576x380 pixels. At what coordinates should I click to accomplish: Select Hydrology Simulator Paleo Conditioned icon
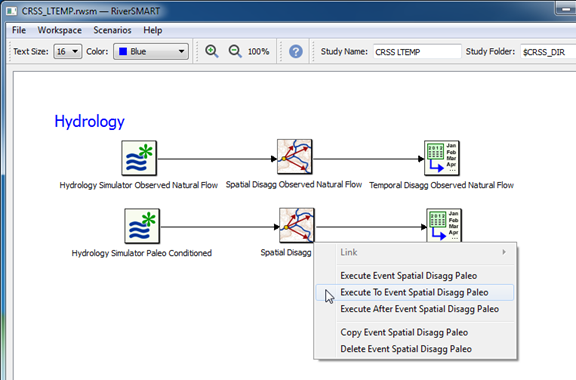click(142, 226)
